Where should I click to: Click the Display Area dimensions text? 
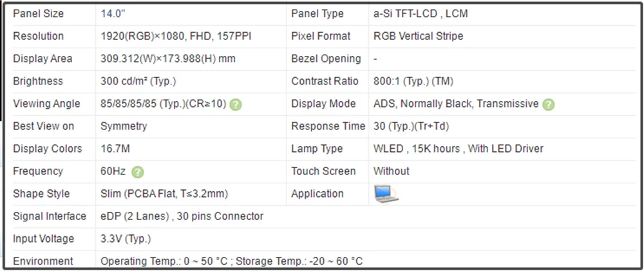click(x=168, y=59)
